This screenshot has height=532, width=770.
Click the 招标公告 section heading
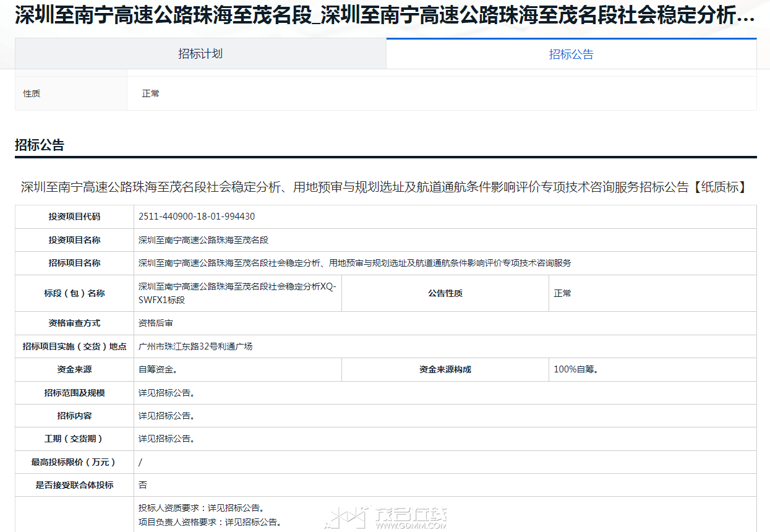(40, 145)
